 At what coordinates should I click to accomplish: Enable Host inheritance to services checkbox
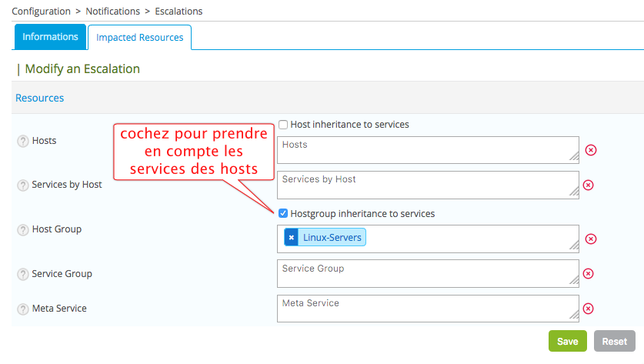pyautogui.click(x=283, y=125)
